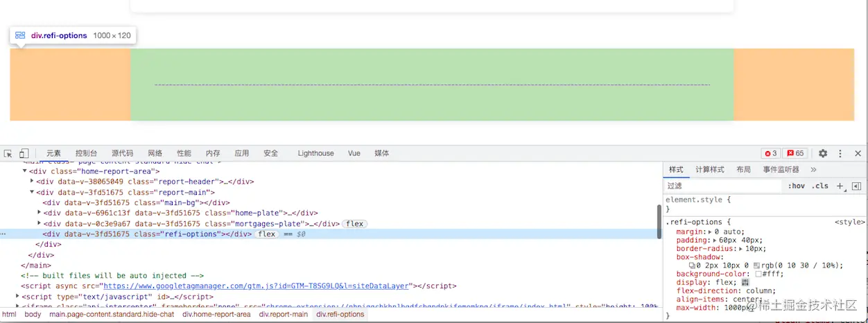Switch to the 内存 tab
The image size is (868, 323).
pyautogui.click(x=213, y=153)
